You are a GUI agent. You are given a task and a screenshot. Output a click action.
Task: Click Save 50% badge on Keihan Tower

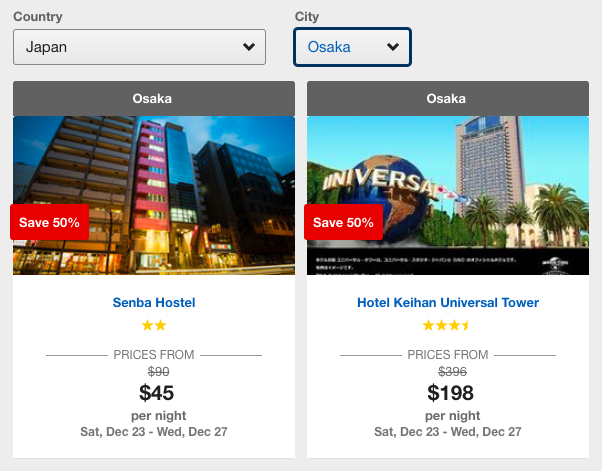[343, 222]
